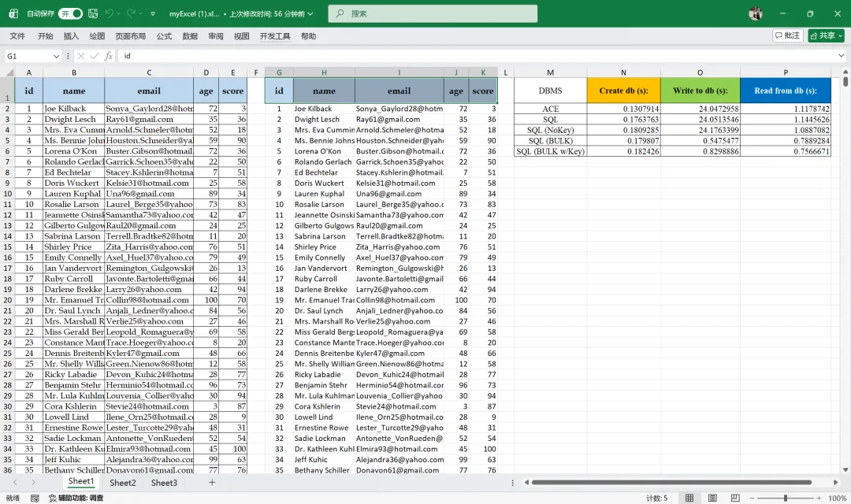The height and width of the screenshot is (504, 851).
Task: Click next sheet navigation arrow
Action: (x=34, y=482)
